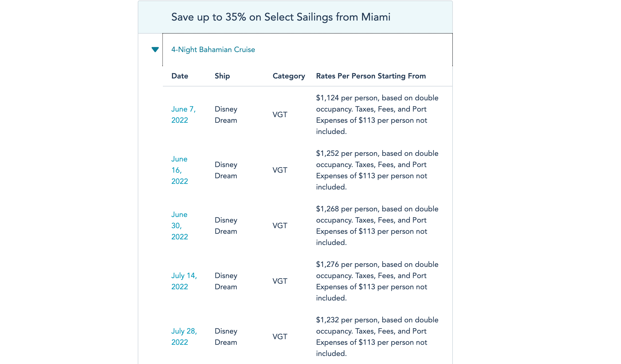Open the June 7, 2022 sailing

click(x=184, y=114)
